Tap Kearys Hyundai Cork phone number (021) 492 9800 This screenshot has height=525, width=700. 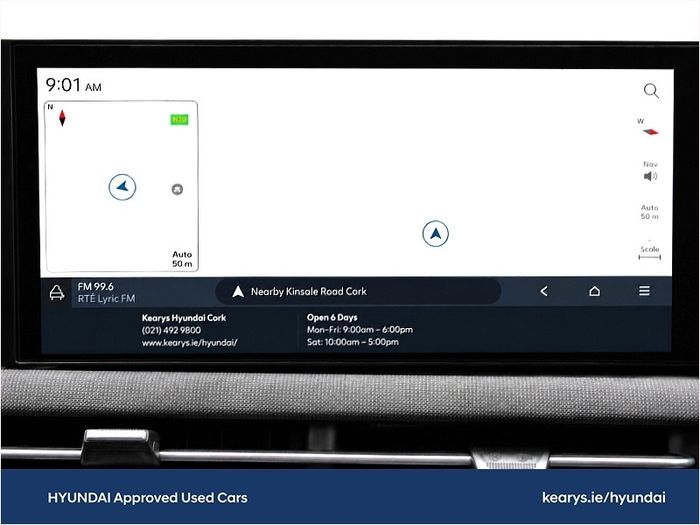click(171, 330)
